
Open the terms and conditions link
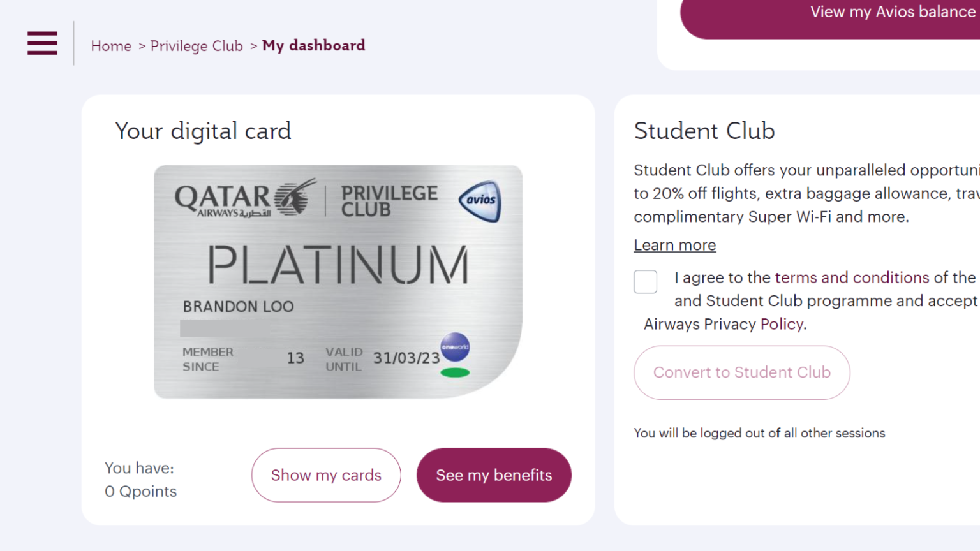[x=851, y=277]
